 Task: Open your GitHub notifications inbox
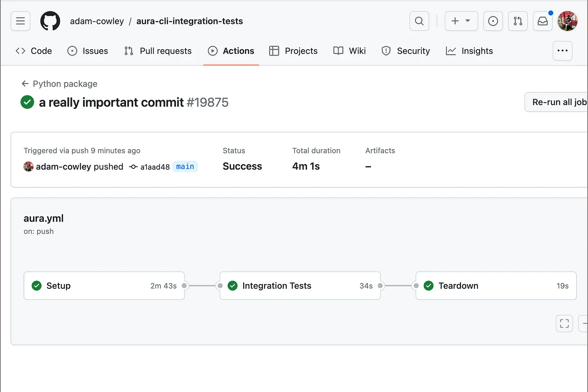pos(542,21)
